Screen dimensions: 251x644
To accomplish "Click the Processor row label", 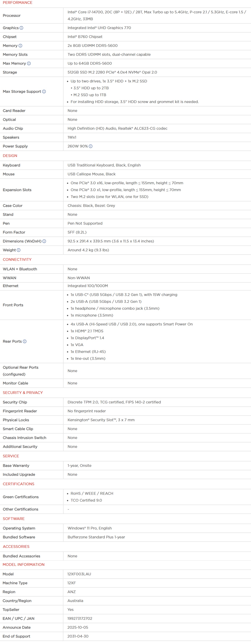I will (12, 15).
